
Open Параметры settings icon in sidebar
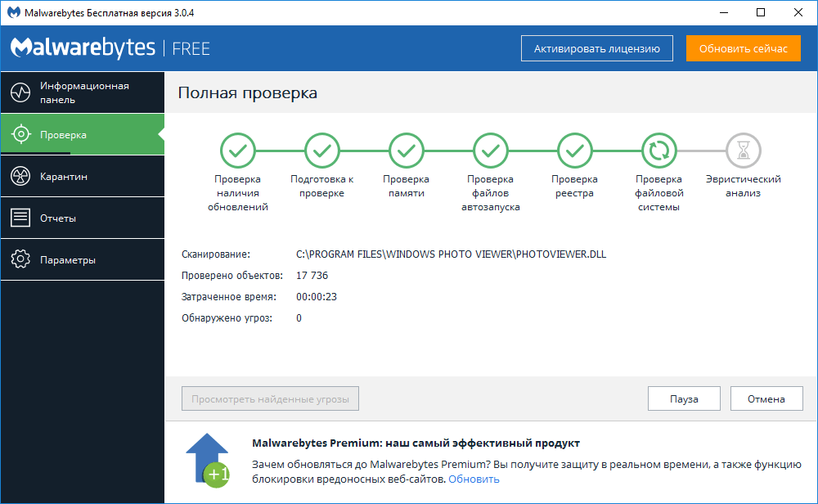click(23, 259)
